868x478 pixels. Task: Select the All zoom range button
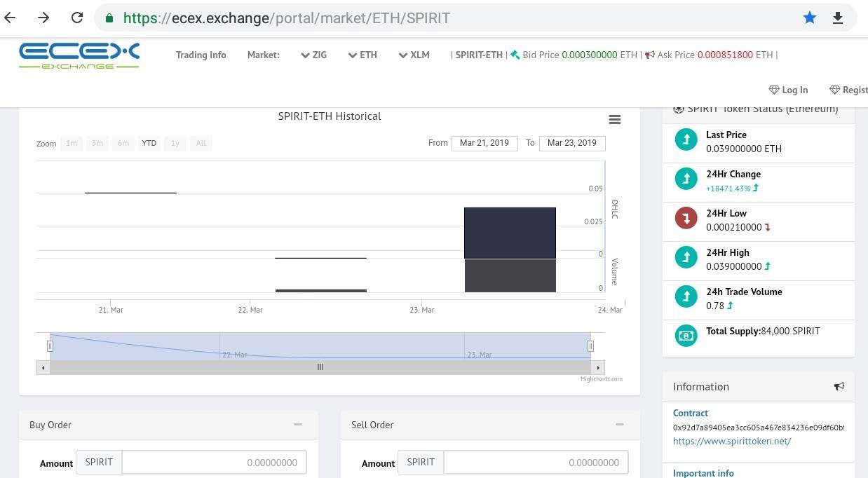coord(201,143)
